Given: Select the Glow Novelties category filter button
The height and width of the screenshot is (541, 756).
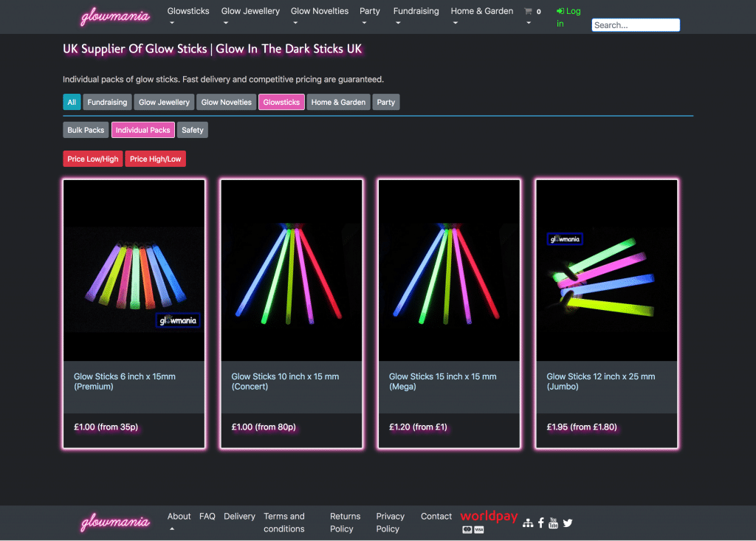Looking at the screenshot, I should pos(226,102).
